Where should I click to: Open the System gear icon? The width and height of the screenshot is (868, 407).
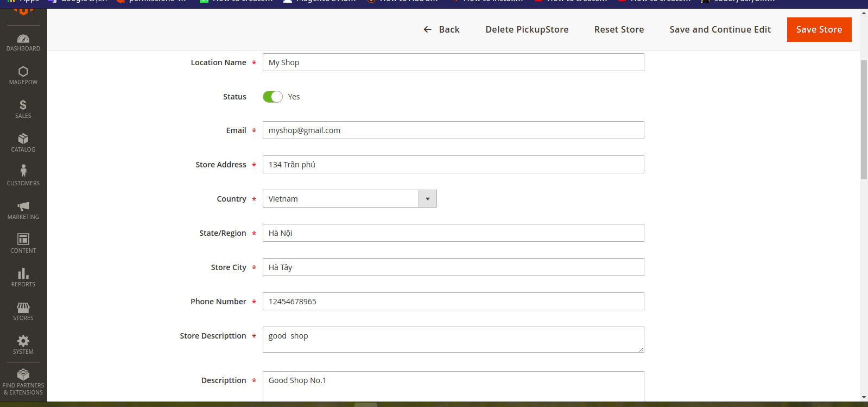click(x=23, y=341)
